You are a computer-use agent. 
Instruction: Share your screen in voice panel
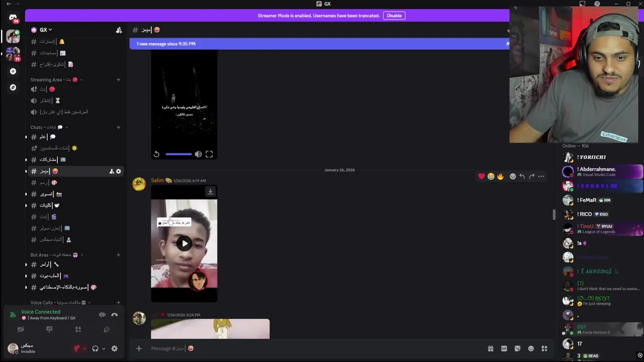tap(49, 329)
